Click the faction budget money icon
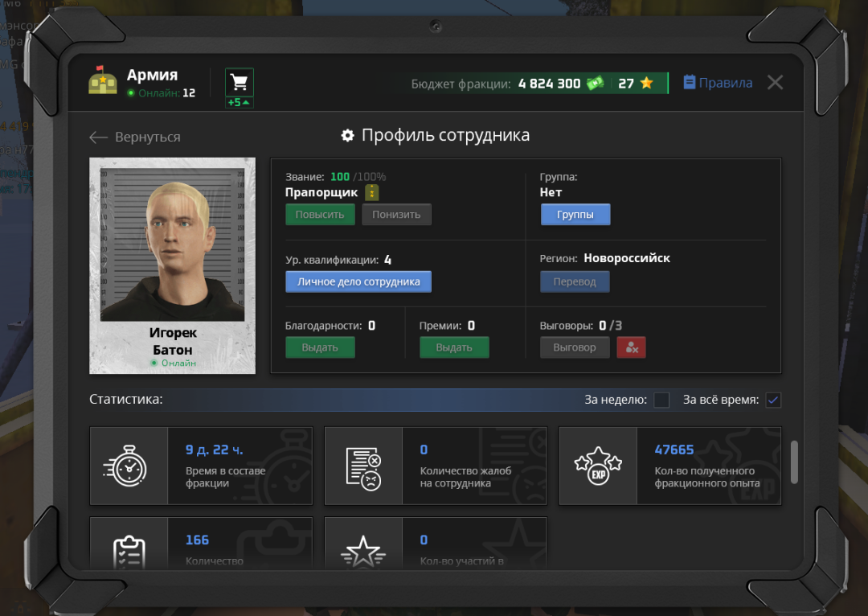The image size is (868, 616). click(x=595, y=84)
